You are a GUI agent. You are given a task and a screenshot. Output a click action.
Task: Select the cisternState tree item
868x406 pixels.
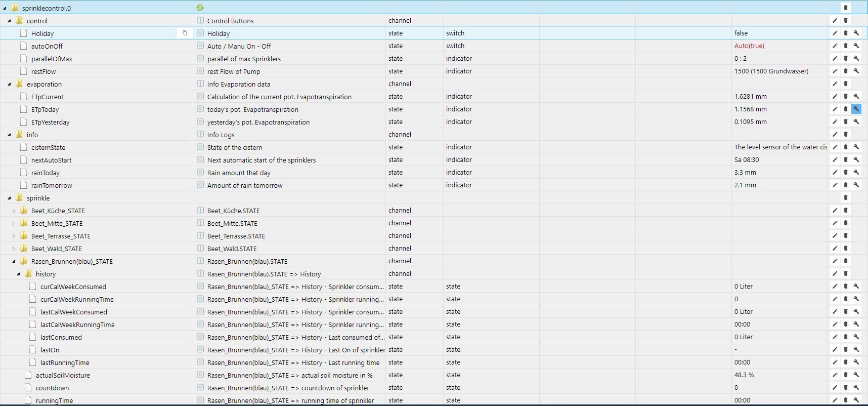click(48, 147)
